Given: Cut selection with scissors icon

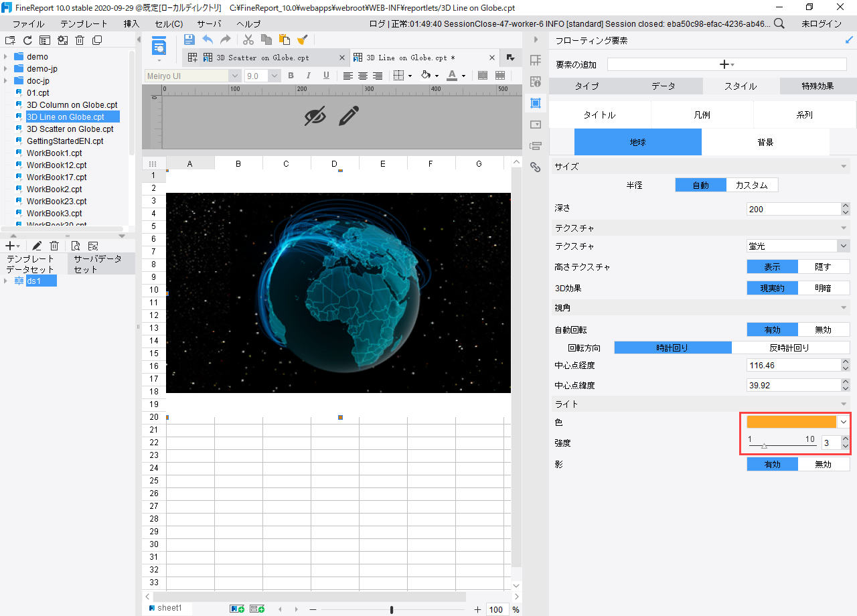Looking at the screenshot, I should (x=248, y=40).
